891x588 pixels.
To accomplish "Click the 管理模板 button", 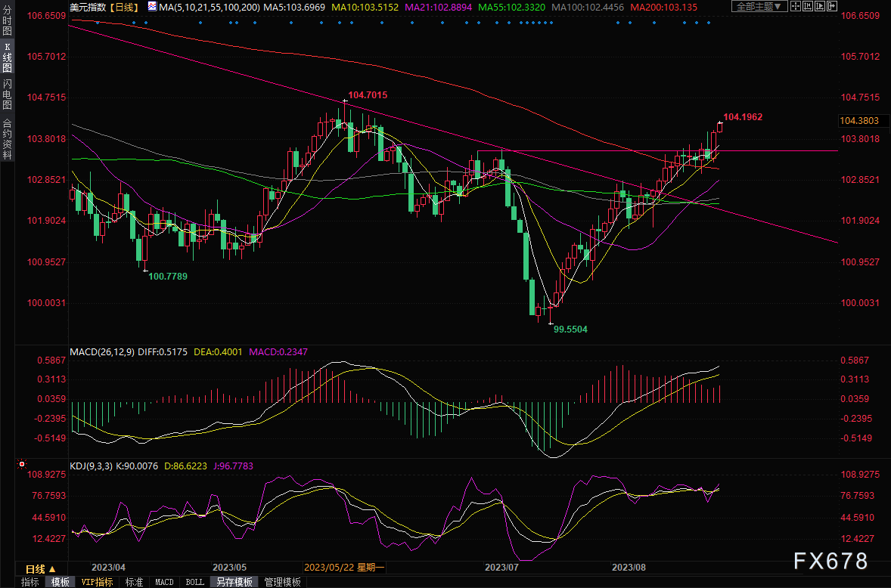I will (282, 582).
